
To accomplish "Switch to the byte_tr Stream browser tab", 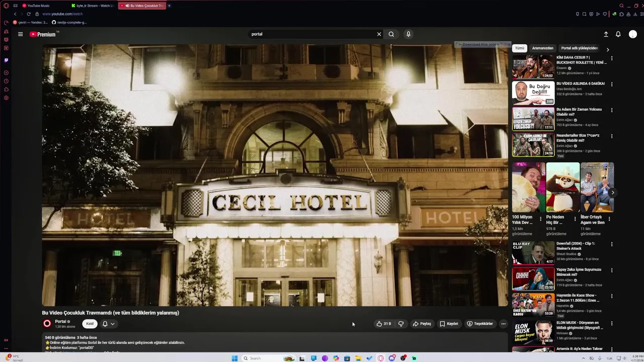I will 92,6.
